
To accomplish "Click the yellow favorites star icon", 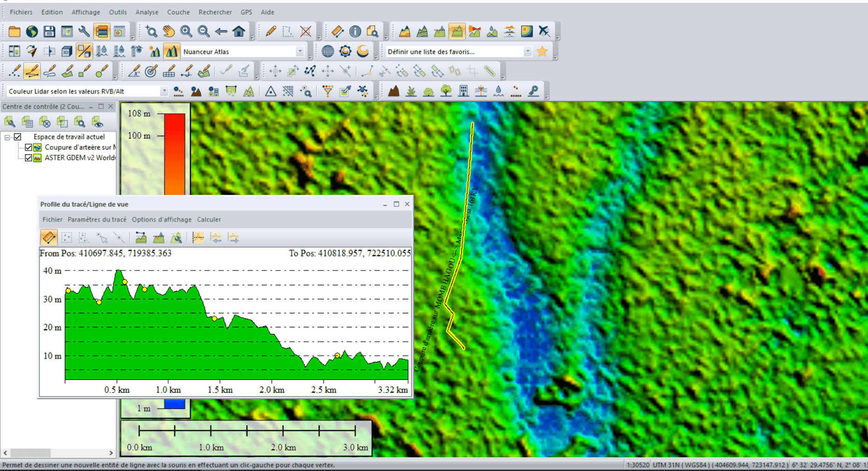I will (542, 52).
